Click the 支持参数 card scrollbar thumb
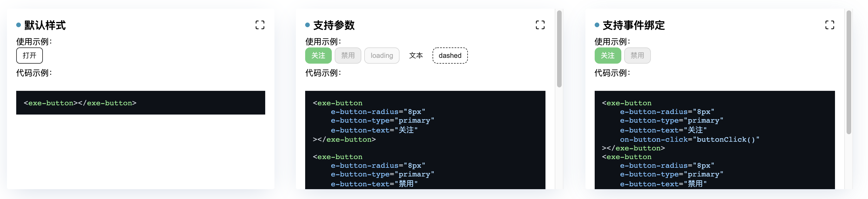This screenshot has width=868, height=199. tap(559, 49)
